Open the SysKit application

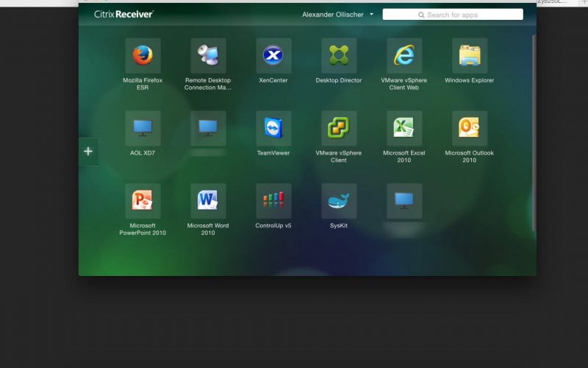pos(339,201)
